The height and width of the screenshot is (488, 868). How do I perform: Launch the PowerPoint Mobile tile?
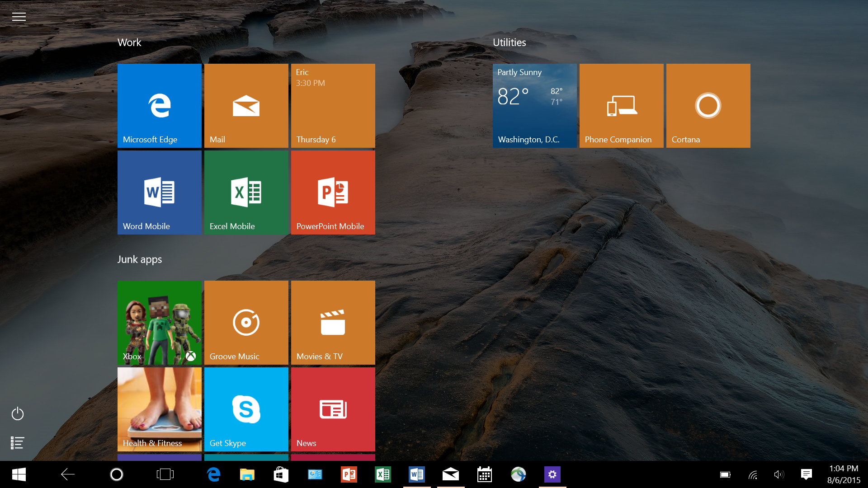coord(333,192)
